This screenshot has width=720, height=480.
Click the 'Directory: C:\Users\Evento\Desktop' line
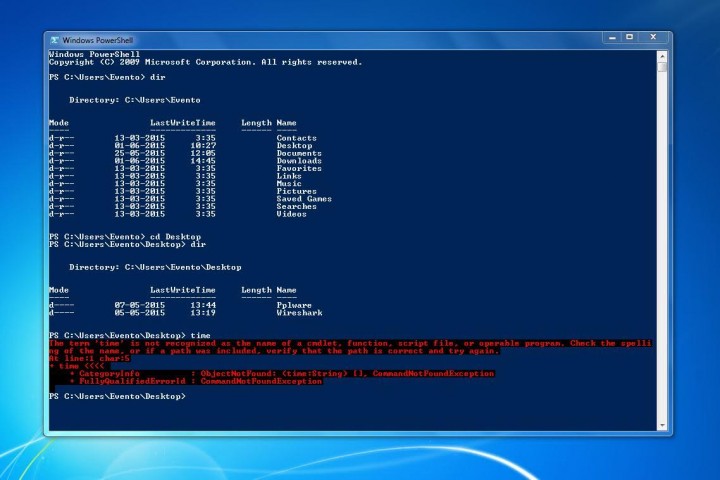pos(155,267)
